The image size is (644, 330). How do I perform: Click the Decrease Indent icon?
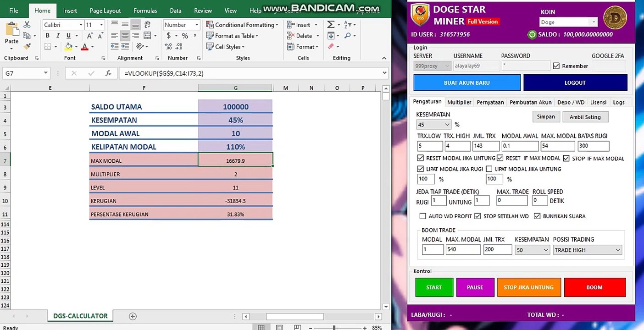pyautogui.click(x=115, y=46)
